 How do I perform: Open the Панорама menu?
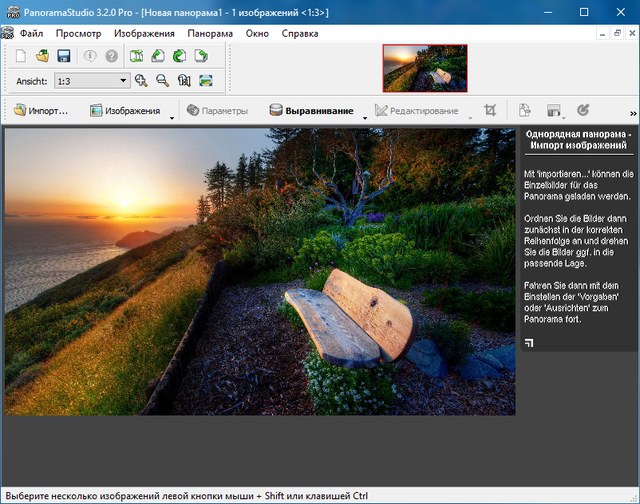[x=210, y=33]
